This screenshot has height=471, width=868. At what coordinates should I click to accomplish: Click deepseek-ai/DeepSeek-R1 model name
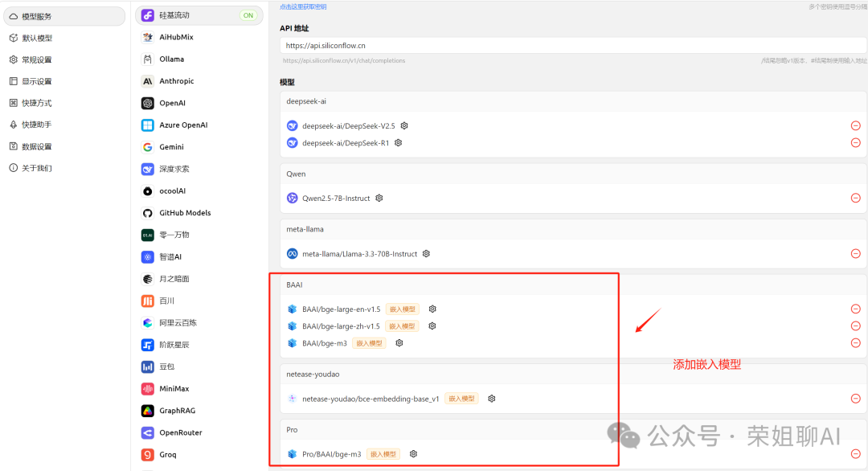pyautogui.click(x=346, y=143)
